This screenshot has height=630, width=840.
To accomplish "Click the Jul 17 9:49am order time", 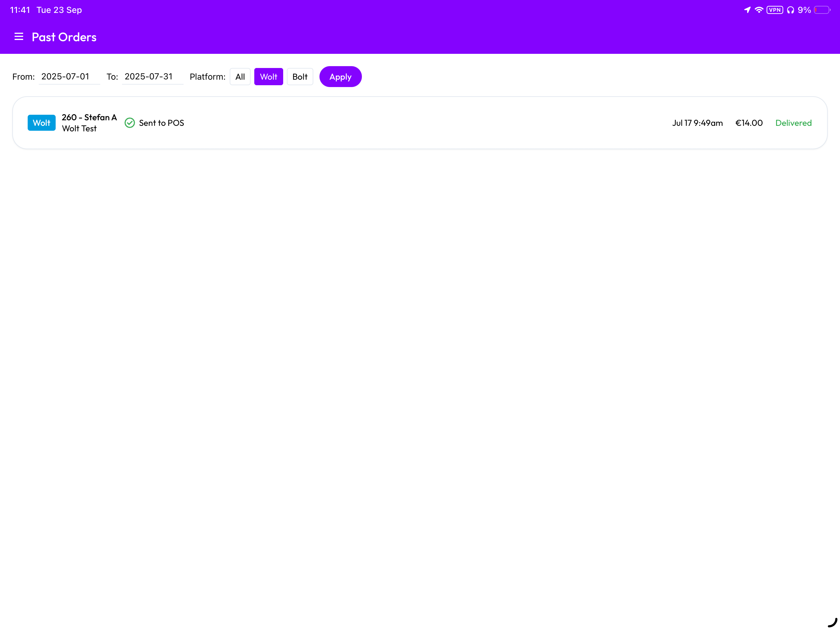I will point(697,123).
